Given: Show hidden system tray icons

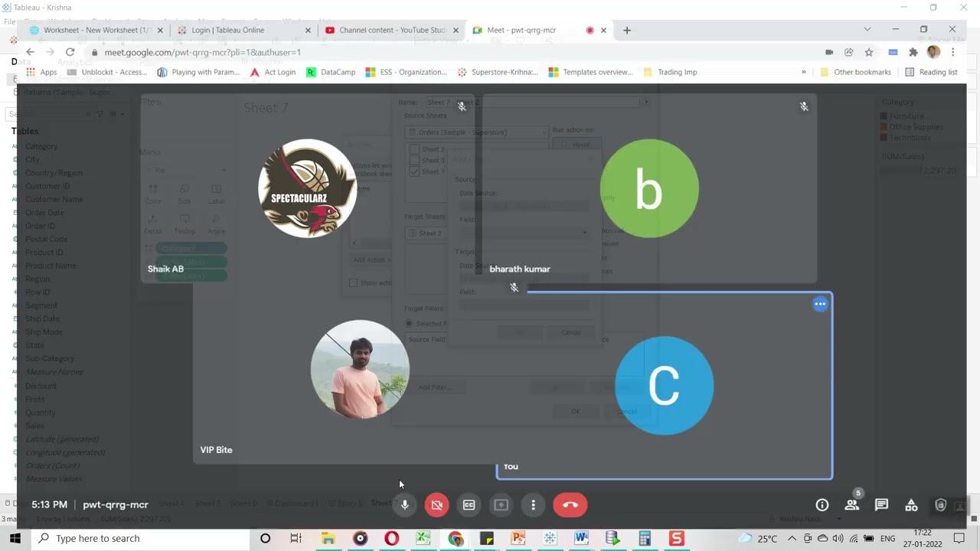Looking at the screenshot, I should [x=792, y=539].
